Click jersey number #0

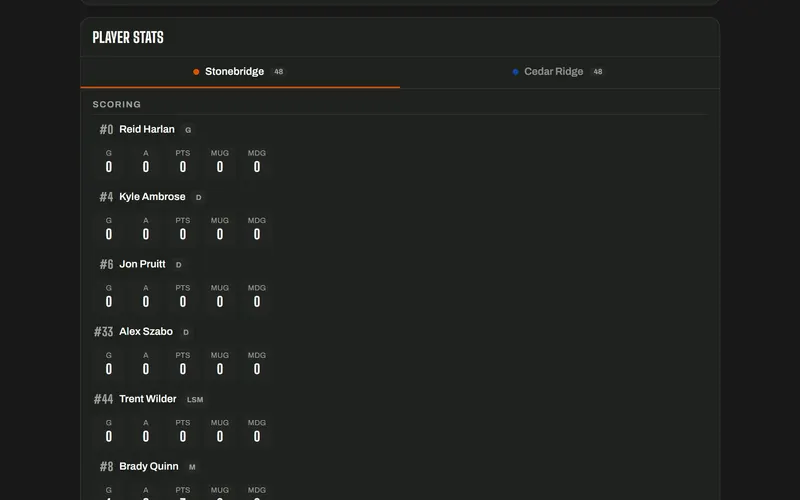[106, 130]
